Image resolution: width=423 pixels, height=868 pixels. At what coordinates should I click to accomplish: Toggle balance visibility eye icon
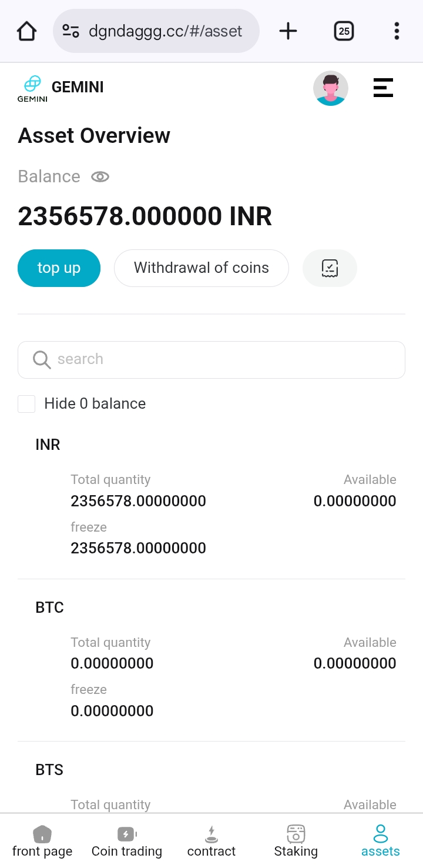100,176
